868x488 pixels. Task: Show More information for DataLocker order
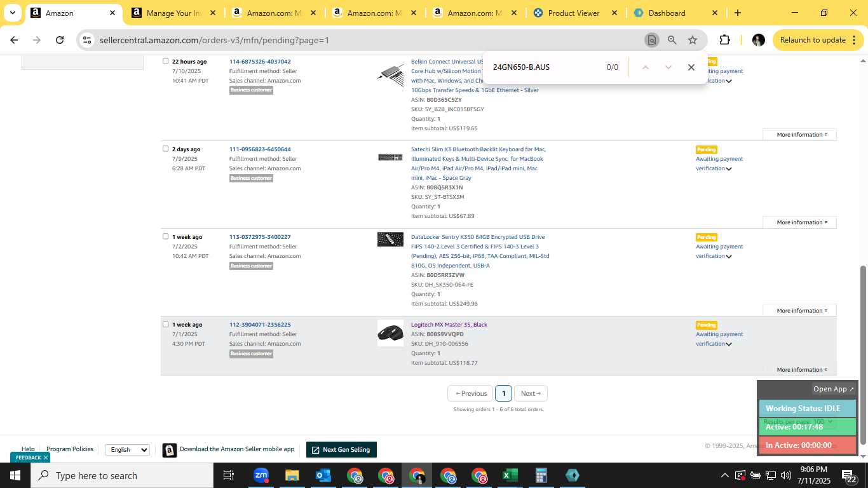802,311
